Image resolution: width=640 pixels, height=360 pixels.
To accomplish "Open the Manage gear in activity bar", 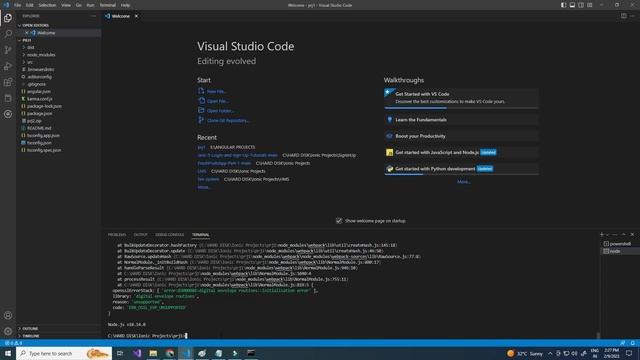I will click(x=8, y=331).
